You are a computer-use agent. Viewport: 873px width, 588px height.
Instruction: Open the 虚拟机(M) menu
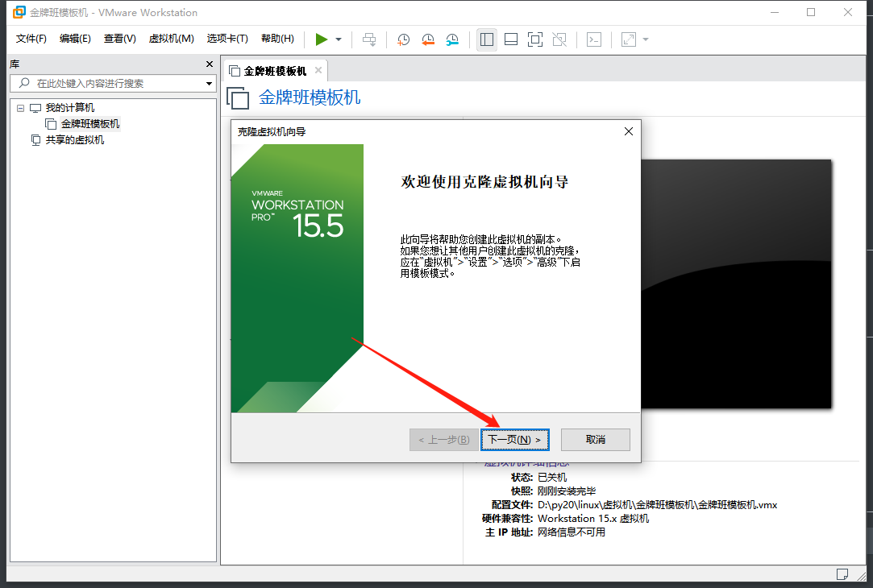tap(172, 39)
